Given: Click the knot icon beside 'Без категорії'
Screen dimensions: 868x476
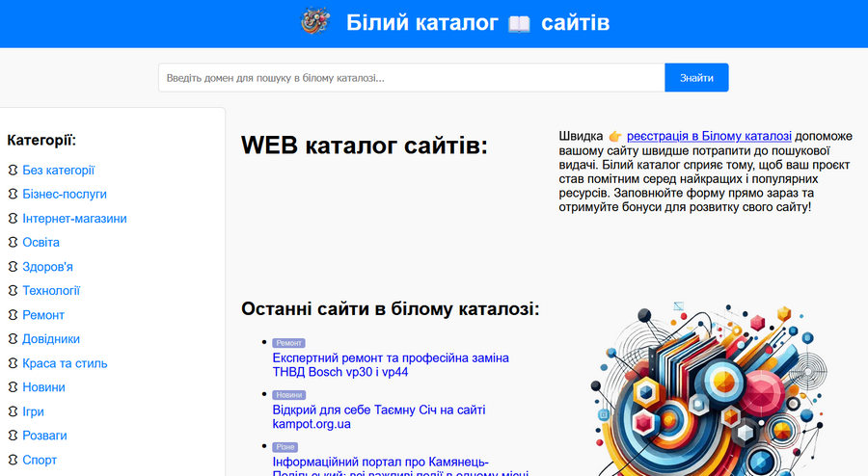Looking at the screenshot, I should point(13,171).
